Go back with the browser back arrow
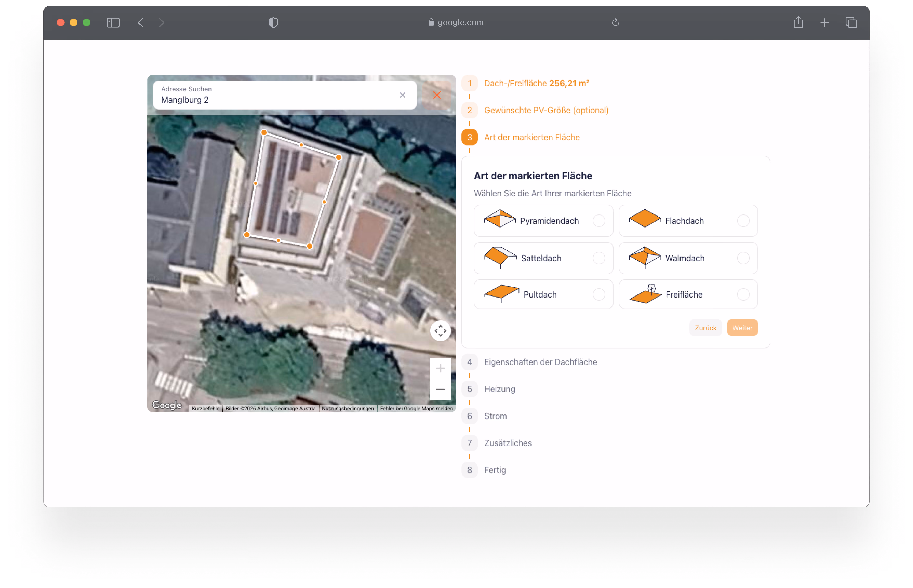 click(141, 23)
